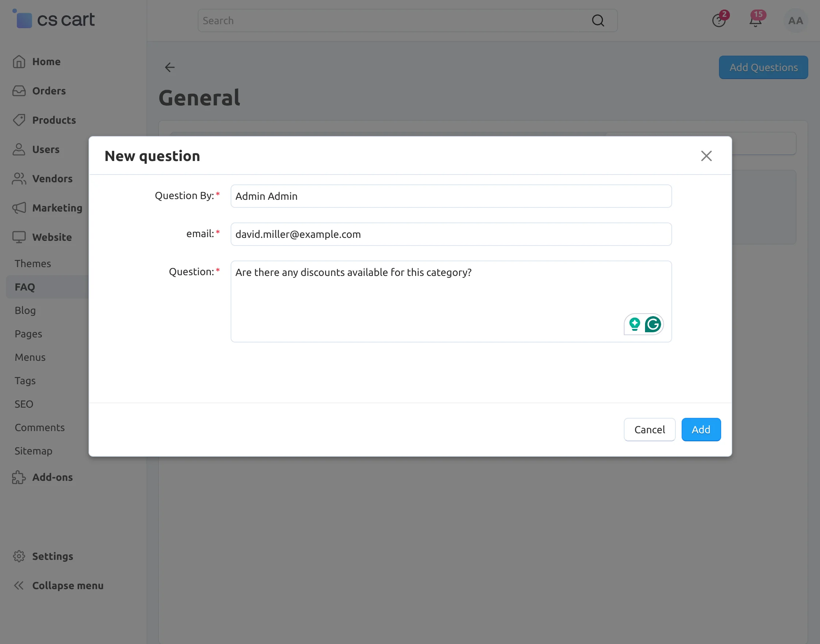Click the Vendors people icon
820x644 pixels.
pyautogui.click(x=19, y=179)
